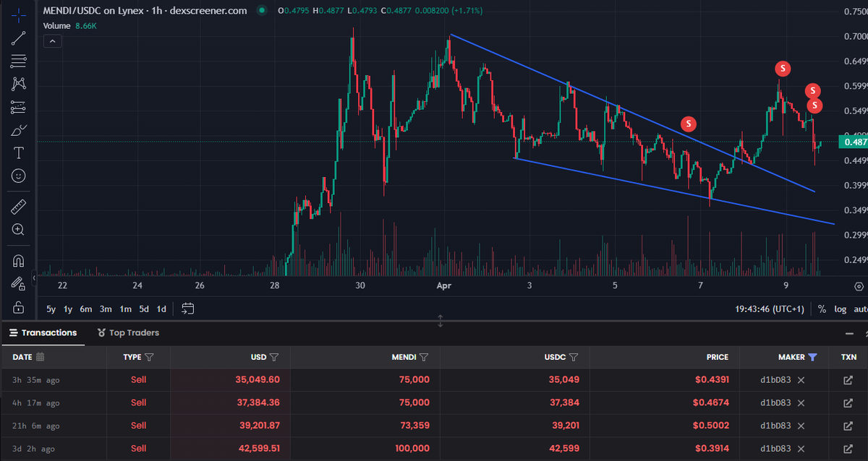The image size is (868, 461).
Task: Filter transactions by TYPE
Action: (x=149, y=357)
